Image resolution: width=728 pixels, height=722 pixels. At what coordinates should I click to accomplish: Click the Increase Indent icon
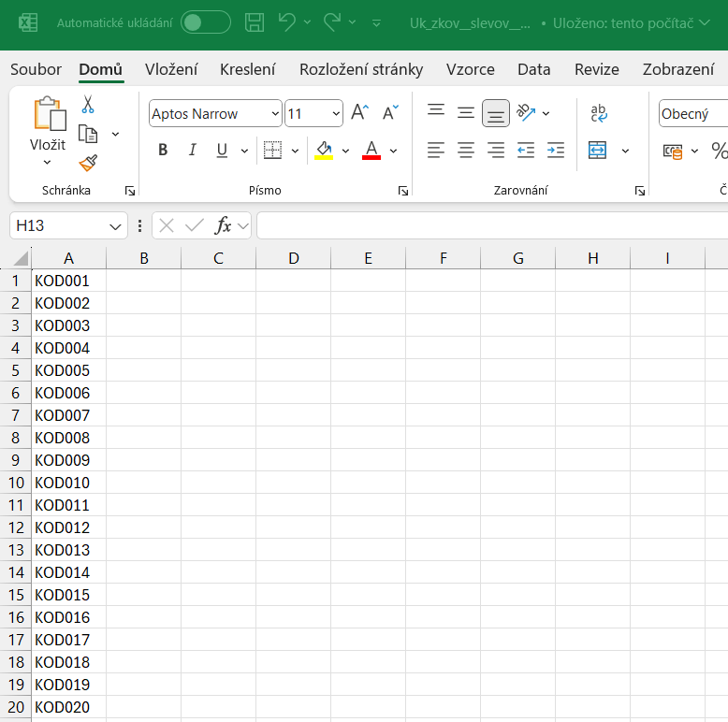[556, 150]
